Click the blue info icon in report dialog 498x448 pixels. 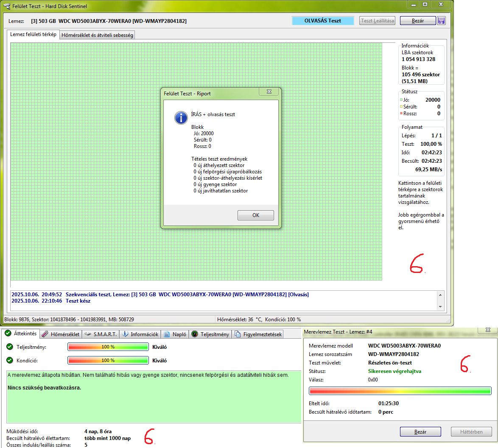[x=181, y=118]
